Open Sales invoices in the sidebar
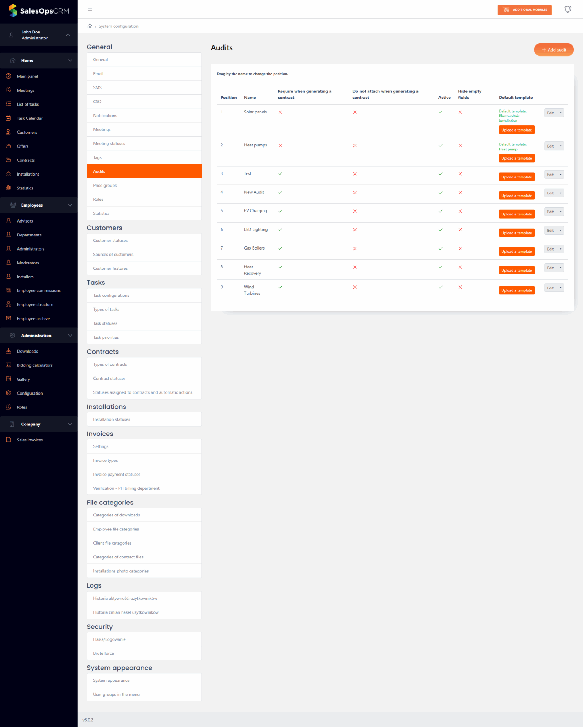 pyautogui.click(x=29, y=440)
